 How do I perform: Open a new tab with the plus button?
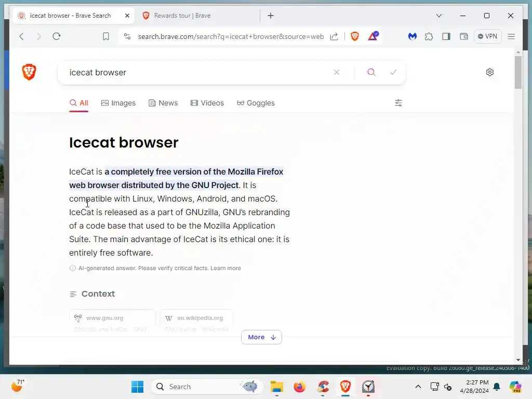pyautogui.click(x=271, y=16)
